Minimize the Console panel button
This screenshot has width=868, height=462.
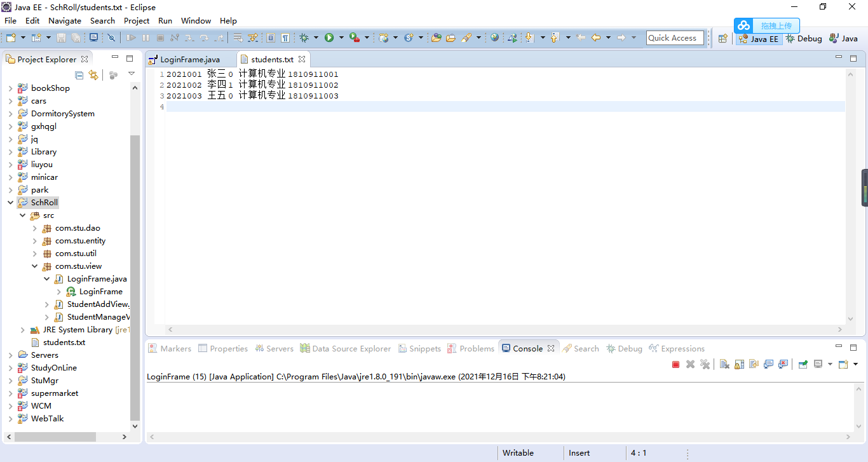coord(839,347)
